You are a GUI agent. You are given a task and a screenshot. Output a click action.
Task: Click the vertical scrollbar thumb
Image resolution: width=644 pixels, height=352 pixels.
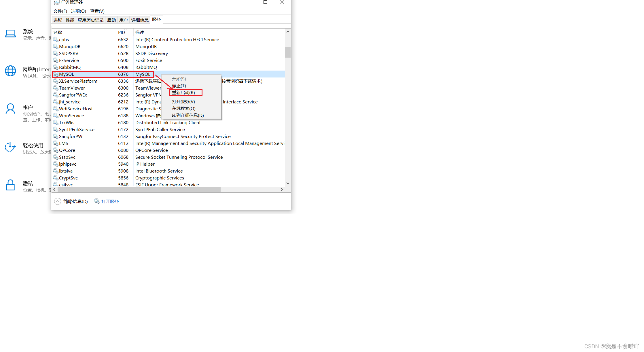[288, 52]
